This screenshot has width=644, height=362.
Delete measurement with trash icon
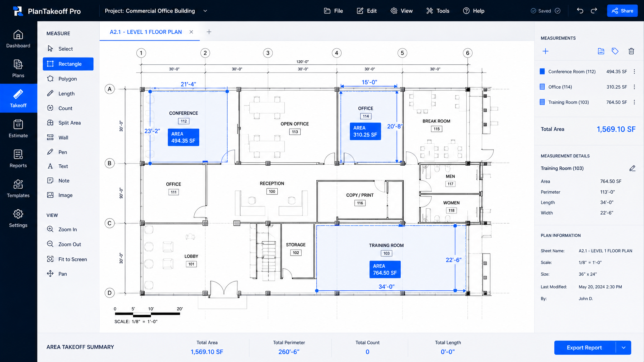[631, 51]
